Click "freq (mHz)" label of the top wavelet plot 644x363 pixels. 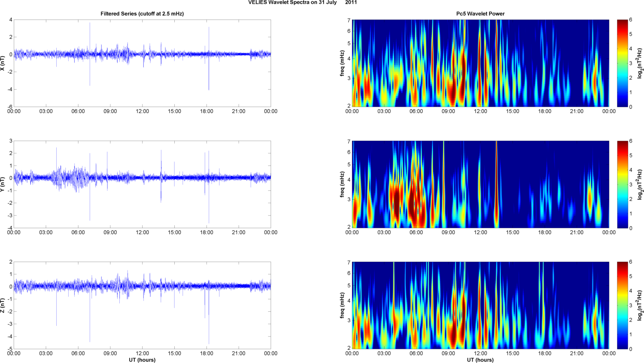342,63
